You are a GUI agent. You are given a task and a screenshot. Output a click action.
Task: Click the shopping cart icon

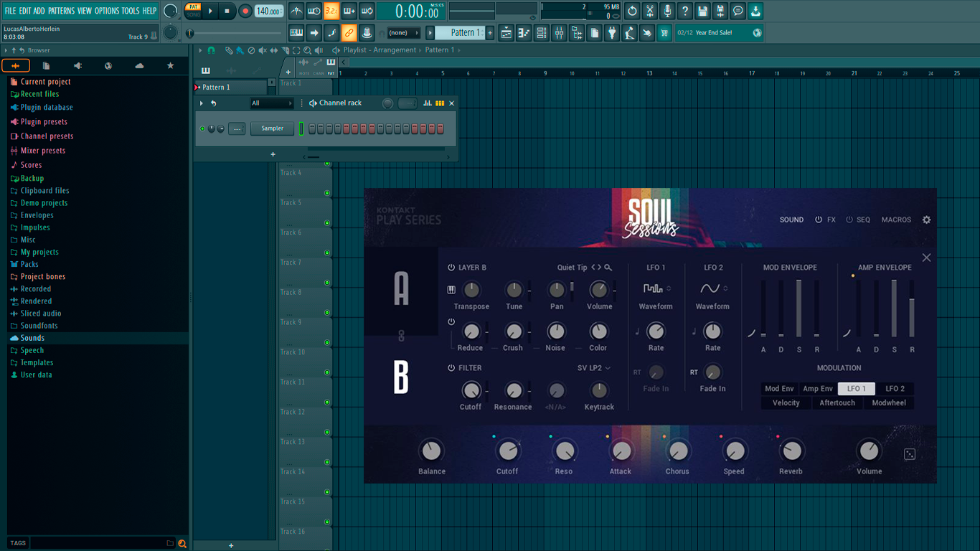pyautogui.click(x=664, y=33)
